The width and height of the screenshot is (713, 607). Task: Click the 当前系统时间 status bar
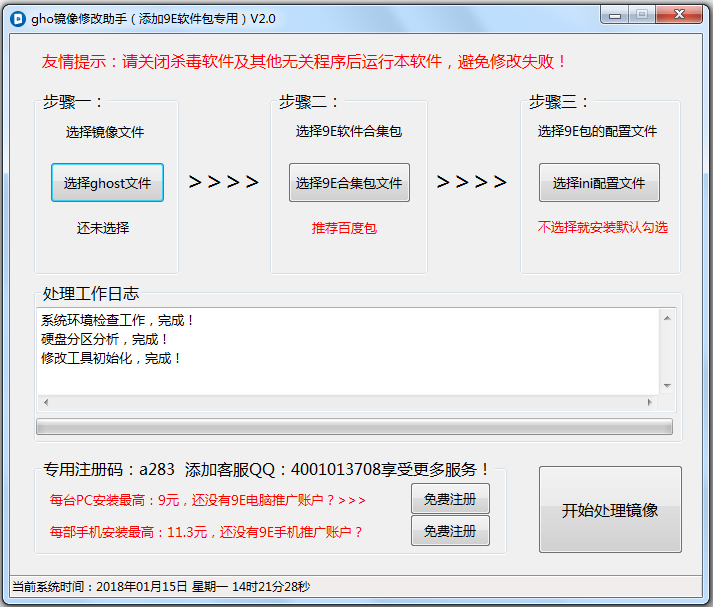pyautogui.click(x=160, y=587)
